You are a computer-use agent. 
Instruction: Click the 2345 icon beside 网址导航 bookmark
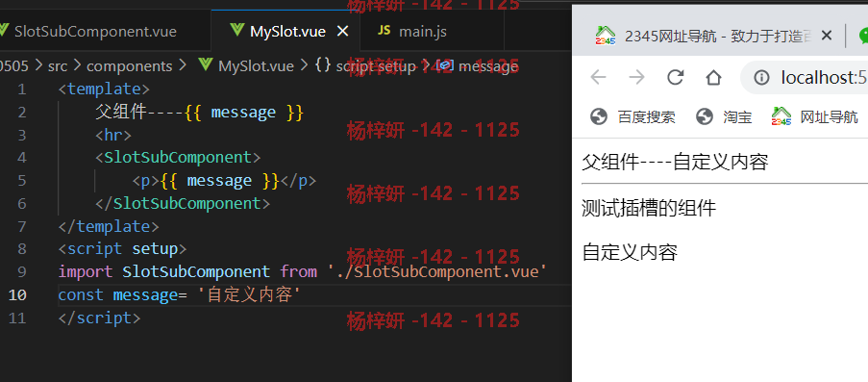tap(781, 116)
